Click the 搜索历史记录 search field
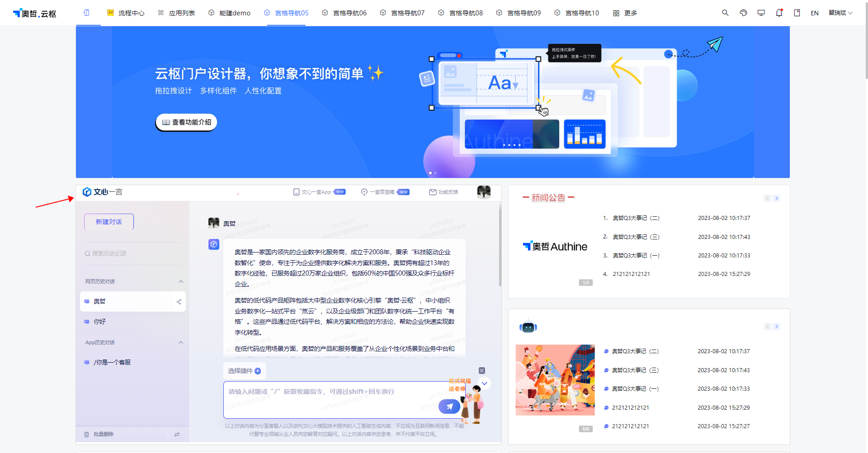 pos(133,253)
